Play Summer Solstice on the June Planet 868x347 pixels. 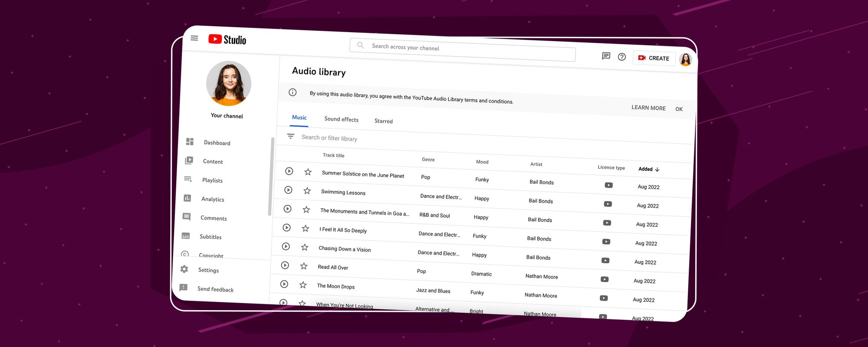[x=289, y=171]
